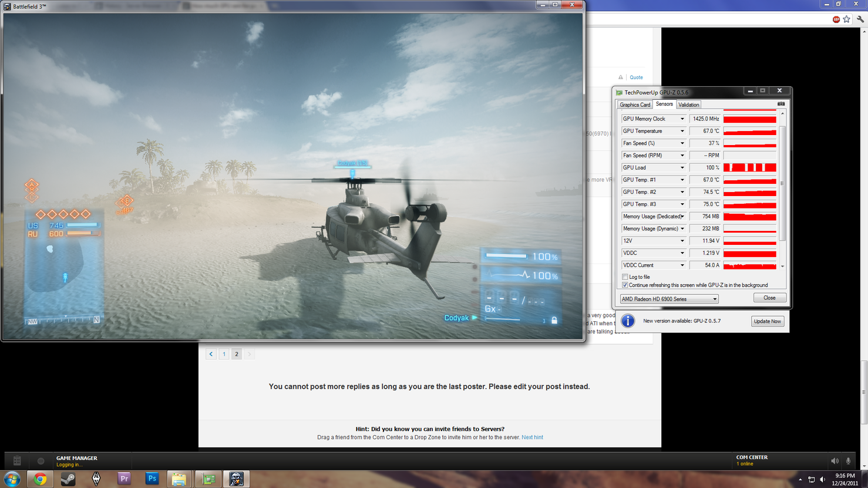
Task: Click the Next hint link
Action: 532,437
